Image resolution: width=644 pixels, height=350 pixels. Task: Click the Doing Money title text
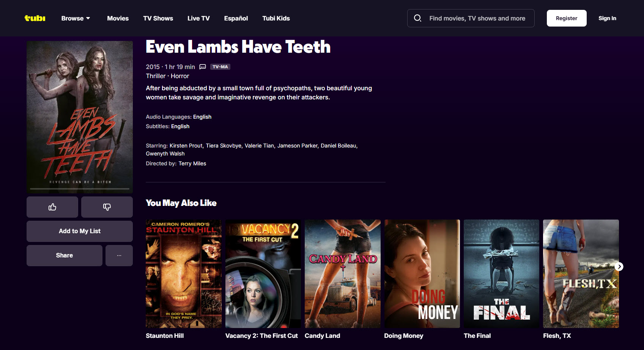coord(403,336)
